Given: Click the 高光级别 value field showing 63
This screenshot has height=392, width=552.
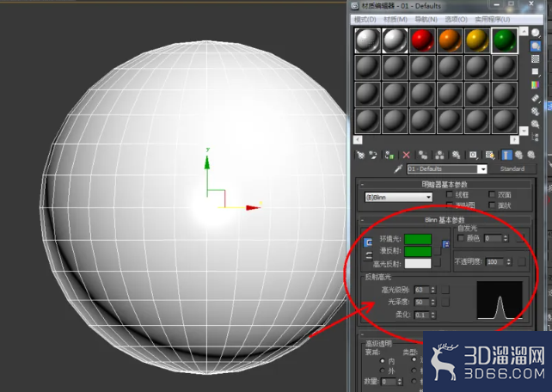Looking at the screenshot, I should (422, 290).
